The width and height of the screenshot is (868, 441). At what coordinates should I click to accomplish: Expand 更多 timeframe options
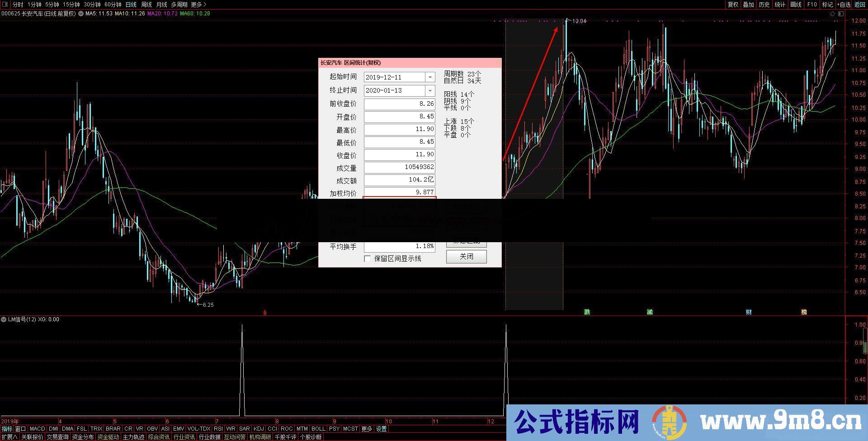click(x=198, y=5)
